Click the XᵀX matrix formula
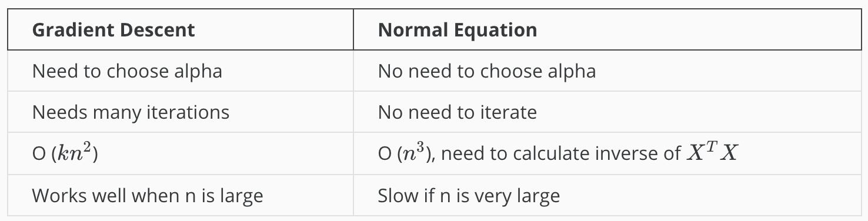 (x=712, y=152)
